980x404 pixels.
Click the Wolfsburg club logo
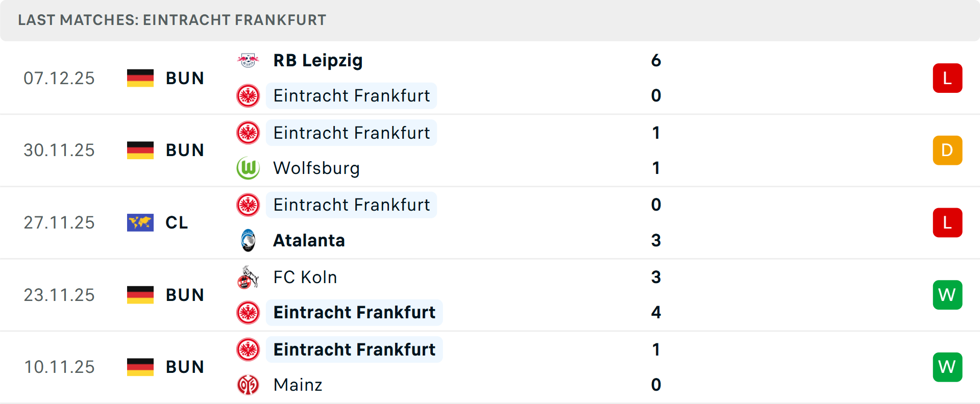249,168
